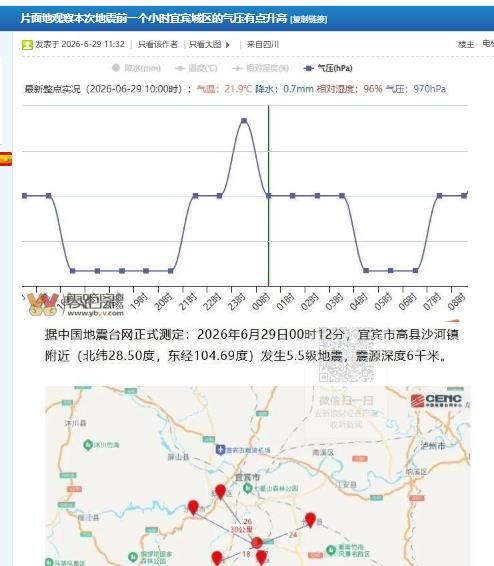
Task: Click the first low pressure point after the initial drop
Action: 73,271
